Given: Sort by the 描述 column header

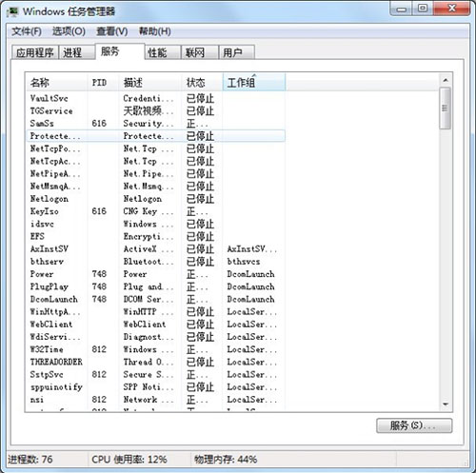Looking at the screenshot, I should pos(149,83).
